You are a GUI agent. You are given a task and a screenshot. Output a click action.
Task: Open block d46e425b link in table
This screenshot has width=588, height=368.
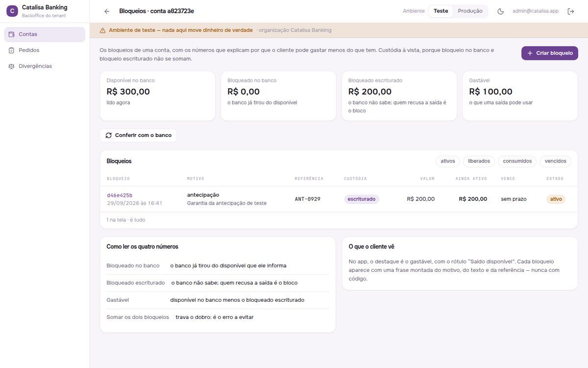[x=120, y=195]
